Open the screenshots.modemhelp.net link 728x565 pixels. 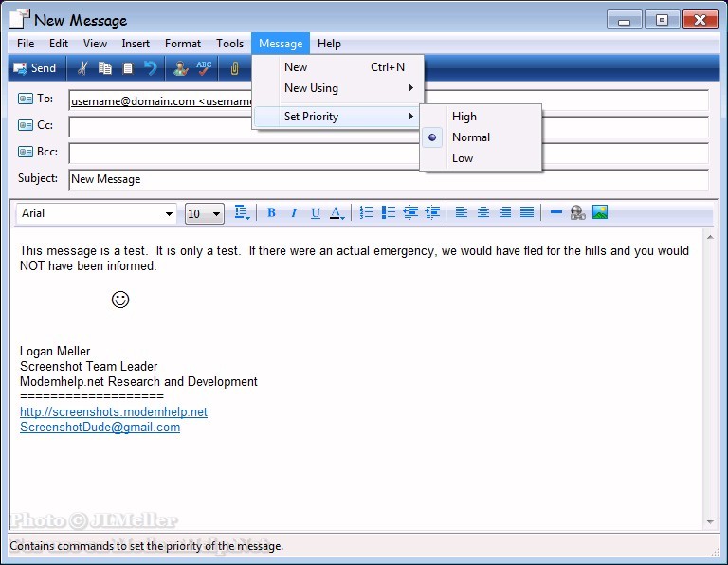(x=114, y=412)
